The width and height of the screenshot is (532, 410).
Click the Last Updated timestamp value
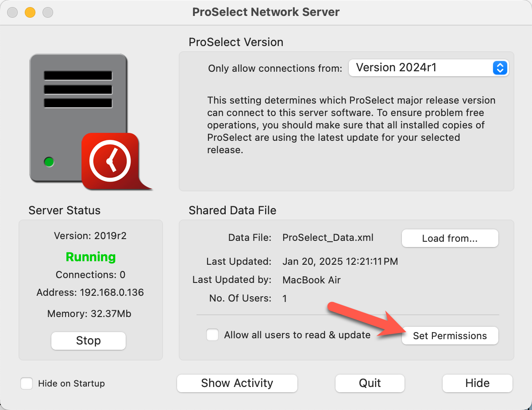pyautogui.click(x=340, y=262)
